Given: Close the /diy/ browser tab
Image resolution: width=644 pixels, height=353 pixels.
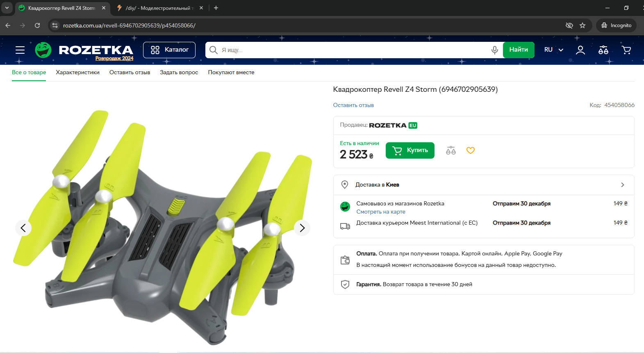Looking at the screenshot, I should (201, 8).
